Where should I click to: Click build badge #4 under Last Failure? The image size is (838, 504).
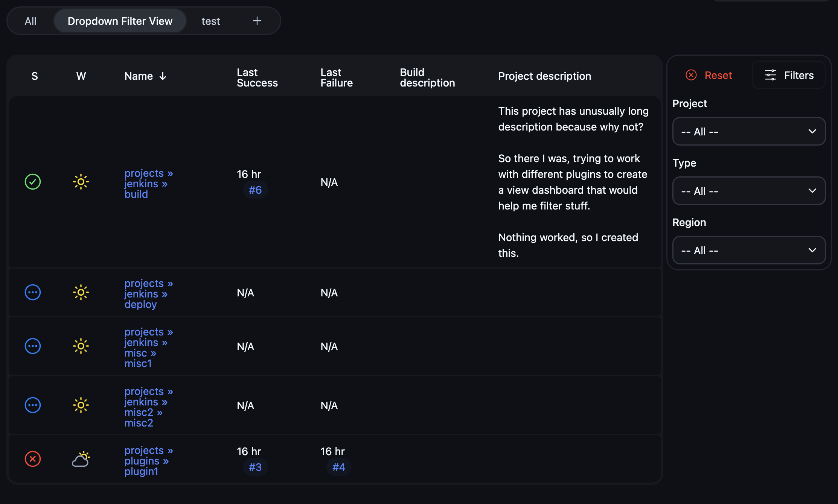tap(338, 467)
